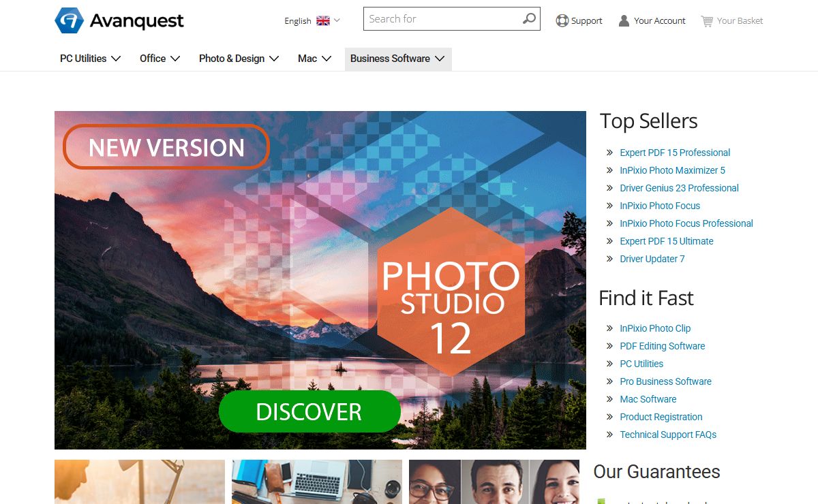Open PC Utilities link under Find it Fast

(641, 364)
